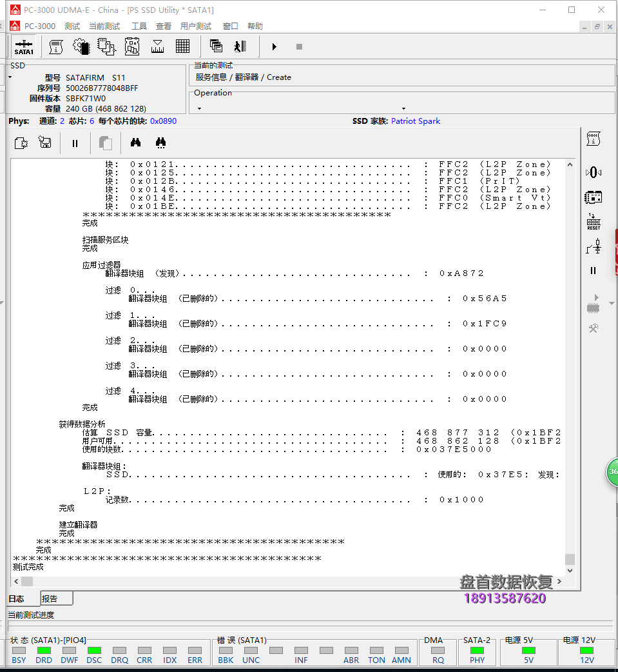618x672 pixels.
Task: Click the greyed chip with play icon
Action: pos(593,303)
